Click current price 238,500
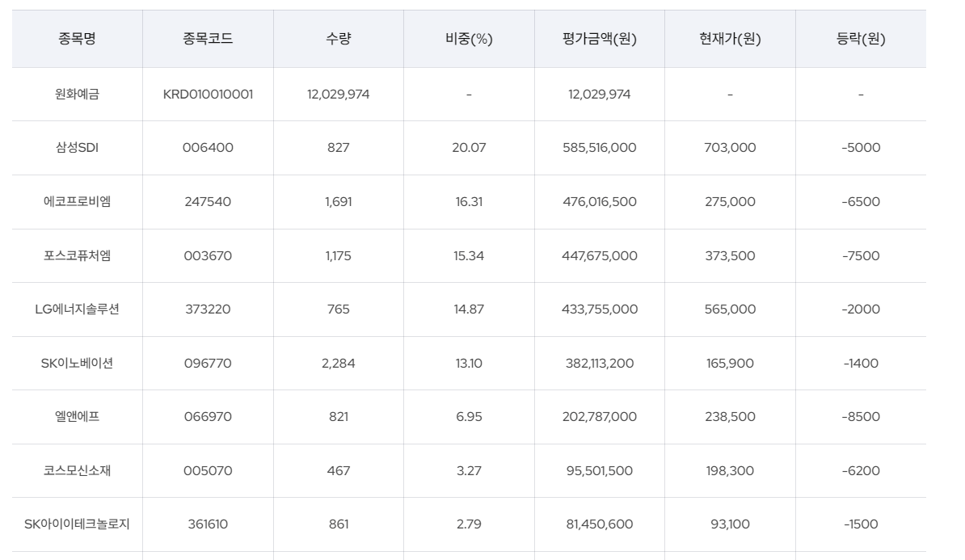 [730, 417]
